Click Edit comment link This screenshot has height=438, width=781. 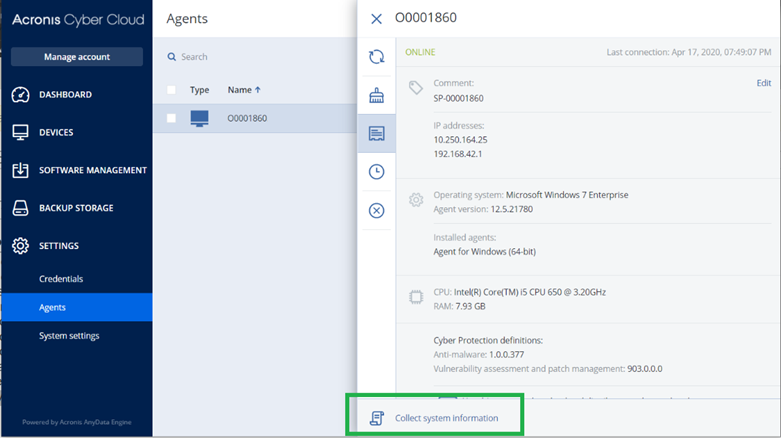tap(764, 83)
